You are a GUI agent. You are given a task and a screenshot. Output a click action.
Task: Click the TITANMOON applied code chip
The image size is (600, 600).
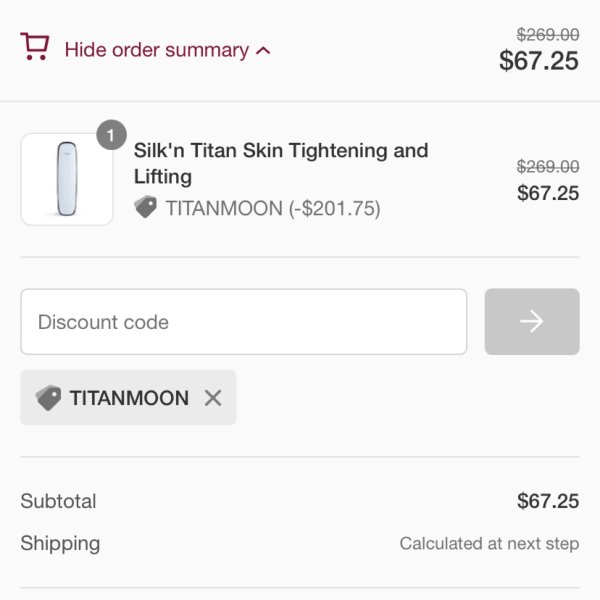point(128,398)
